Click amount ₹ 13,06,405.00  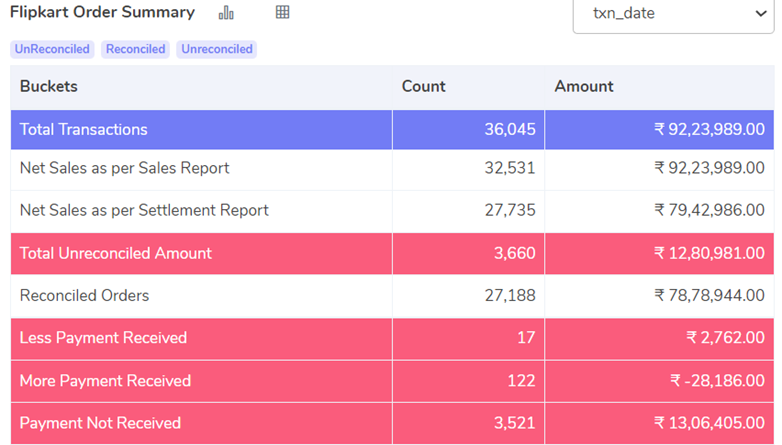tap(709, 424)
